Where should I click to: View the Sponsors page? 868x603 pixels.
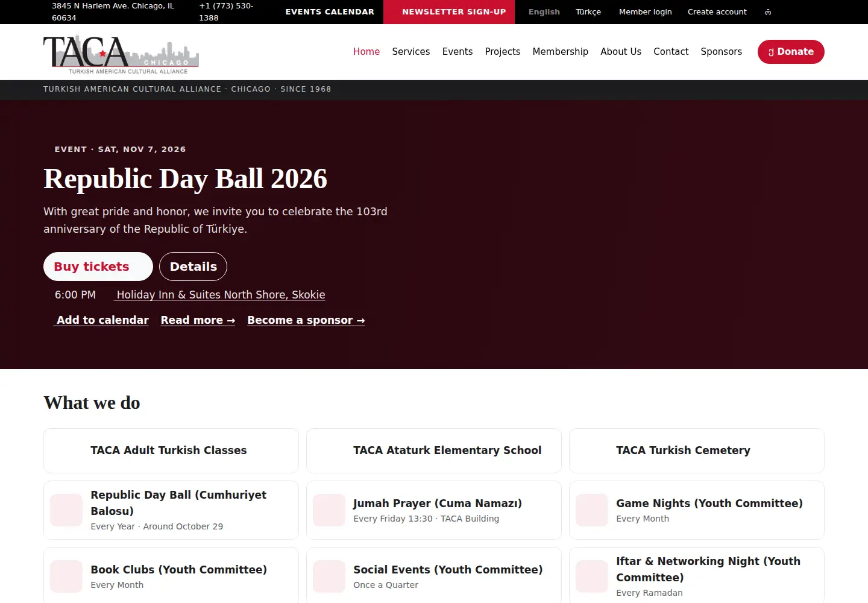[x=722, y=52]
